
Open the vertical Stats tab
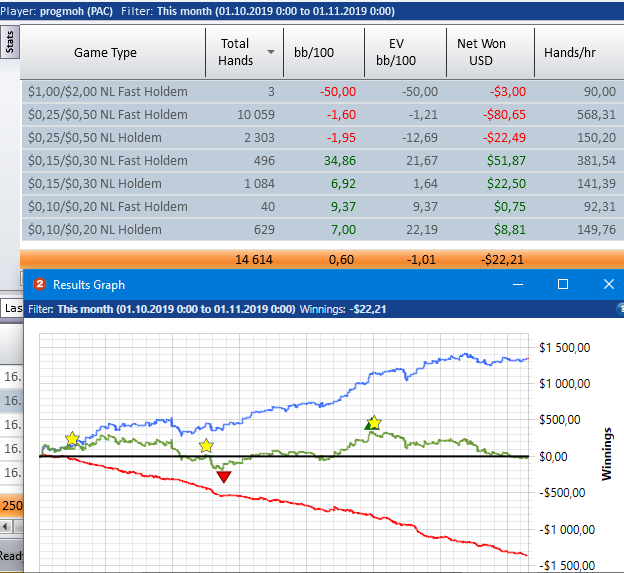[9, 42]
